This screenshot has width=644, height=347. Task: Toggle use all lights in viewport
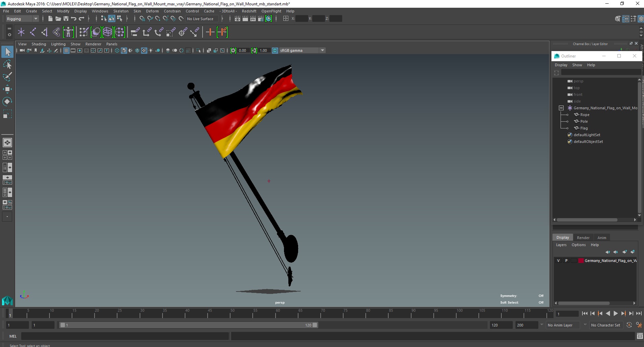click(x=151, y=50)
